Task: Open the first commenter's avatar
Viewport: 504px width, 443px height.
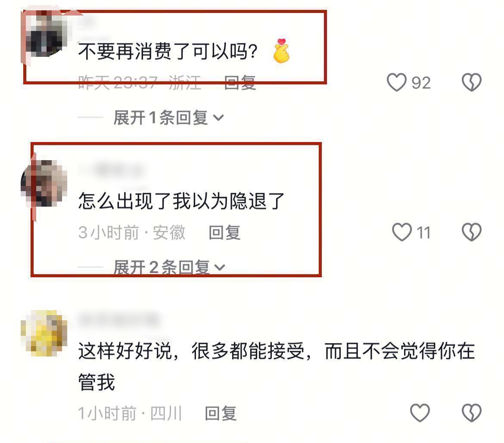Action: (44, 34)
